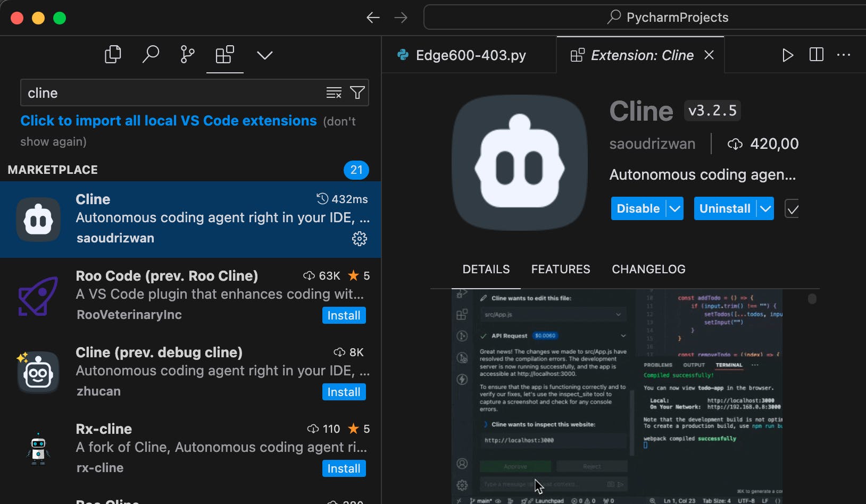866x504 pixels.
Task: Click the Uninstall button for Cline
Action: 725,208
